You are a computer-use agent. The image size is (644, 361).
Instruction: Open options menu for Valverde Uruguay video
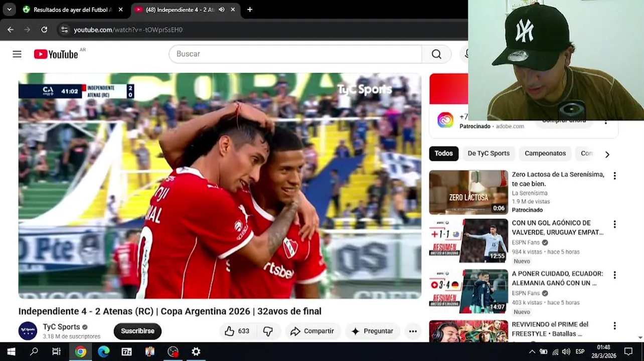coord(614,224)
